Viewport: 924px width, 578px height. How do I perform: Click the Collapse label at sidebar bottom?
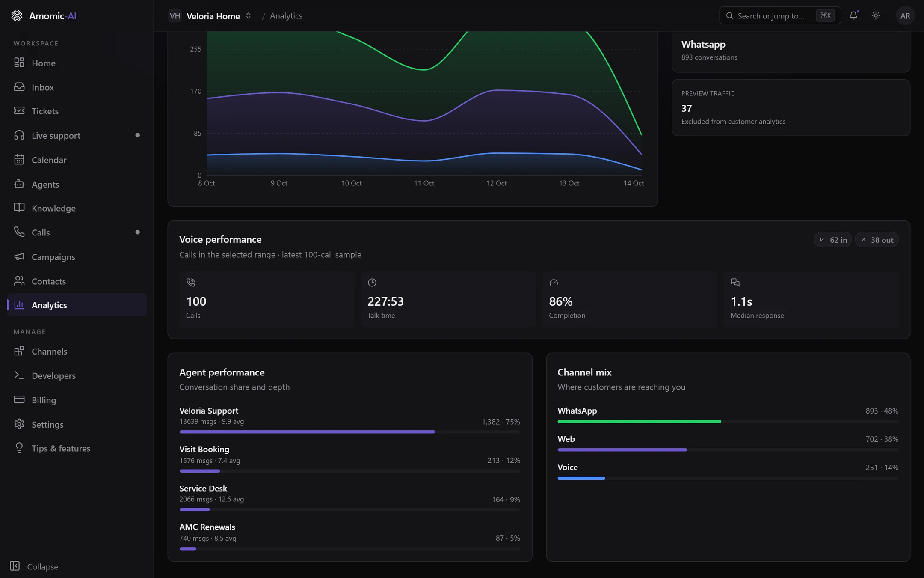(x=43, y=566)
